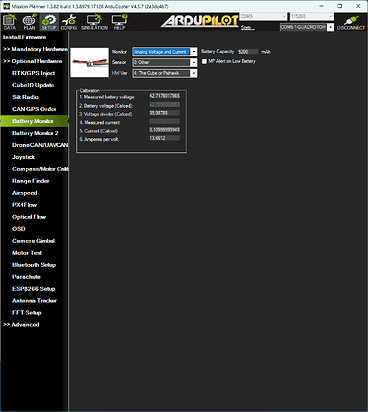Open the HELP monitor icon
The width and height of the screenshot is (368, 412).
coord(119,22)
